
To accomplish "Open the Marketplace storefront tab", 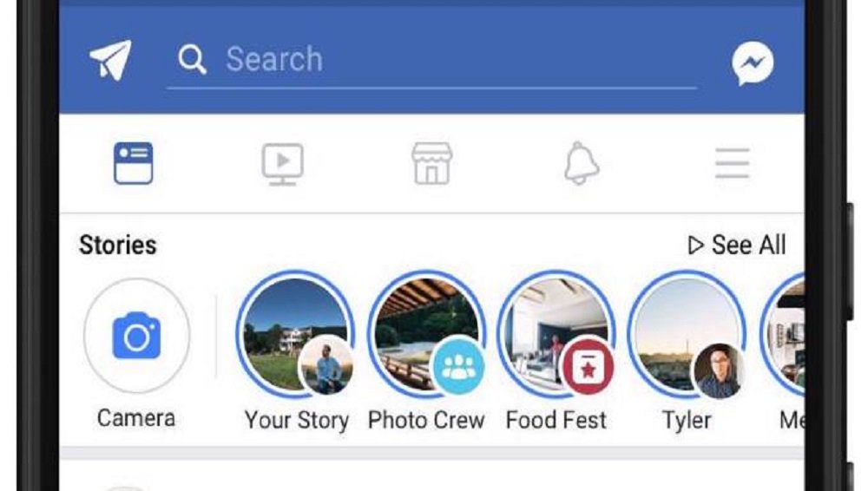I will (x=432, y=164).
